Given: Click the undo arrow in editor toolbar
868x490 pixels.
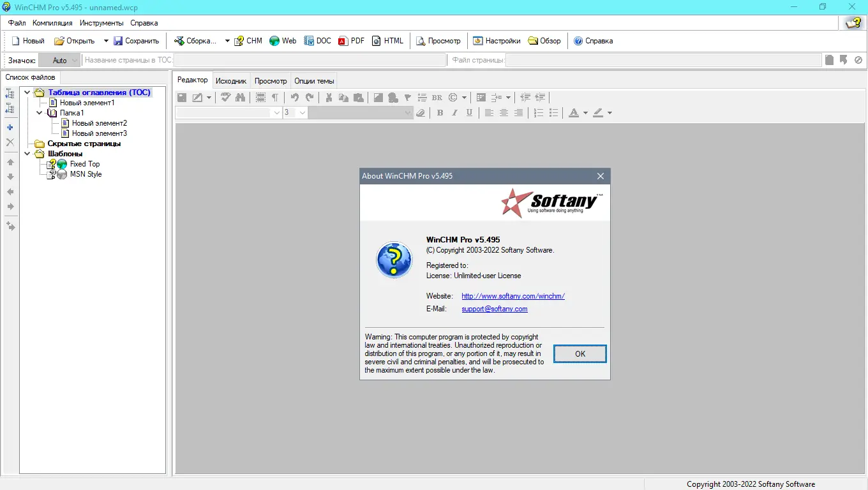Looking at the screenshot, I should (295, 98).
